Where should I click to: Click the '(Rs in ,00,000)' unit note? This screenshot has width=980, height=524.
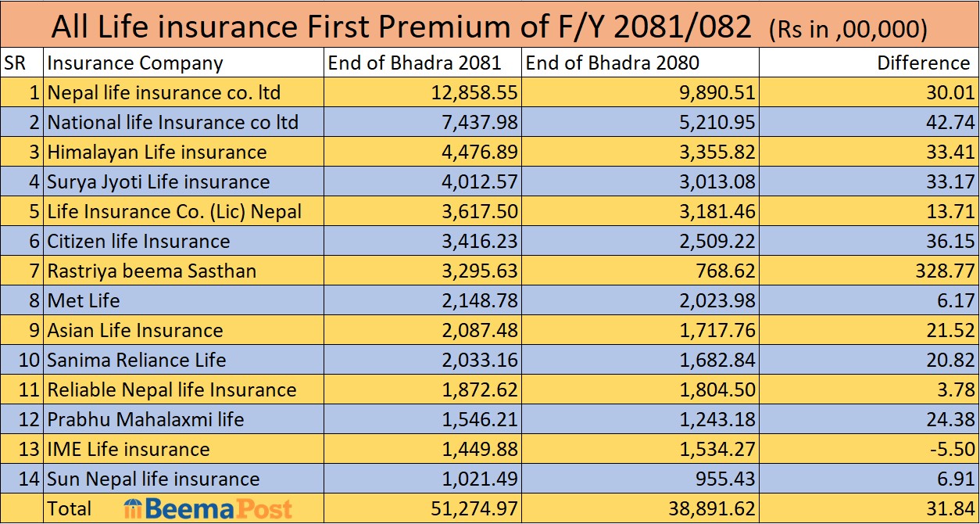848,30
